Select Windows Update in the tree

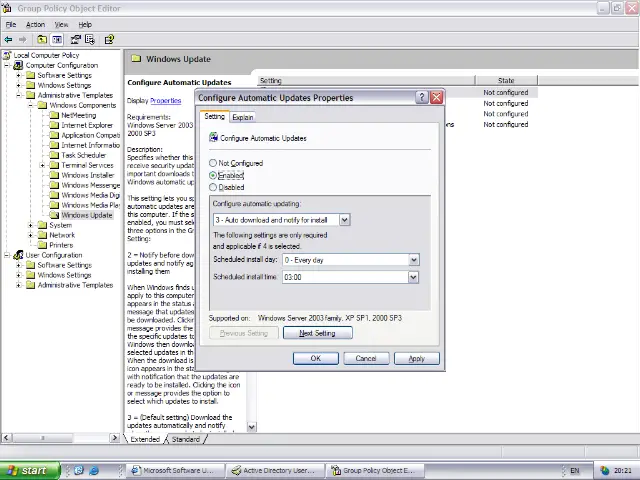coord(87,215)
